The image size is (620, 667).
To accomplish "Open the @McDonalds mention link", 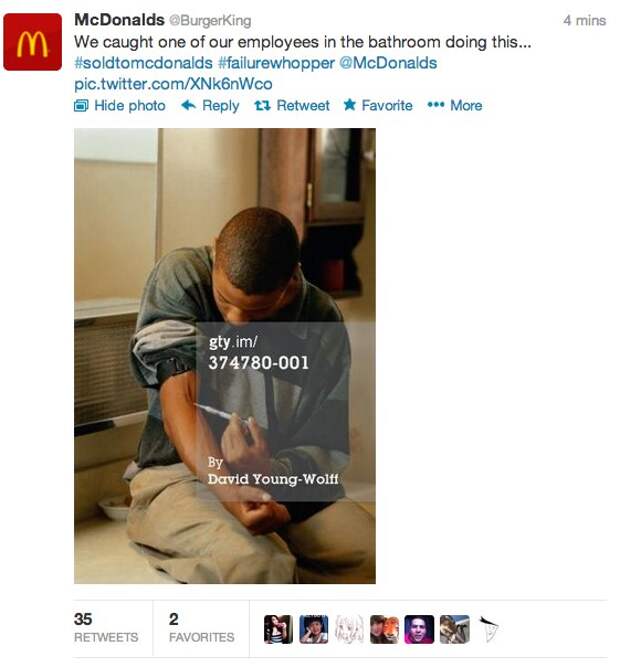I will (388, 63).
